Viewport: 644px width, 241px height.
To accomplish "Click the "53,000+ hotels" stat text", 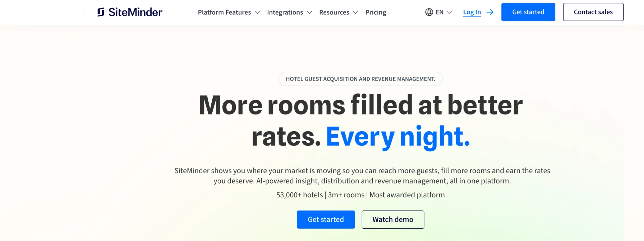I will pyautogui.click(x=299, y=195).
